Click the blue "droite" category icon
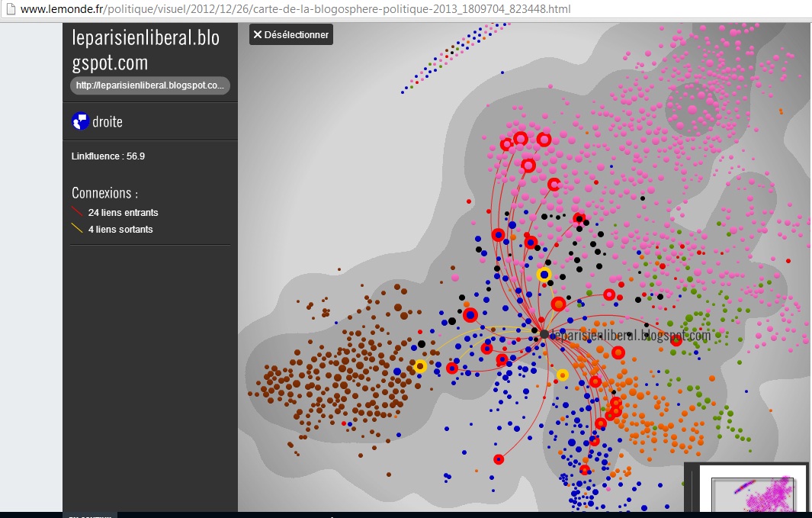The image size is (812, 518). tap(80, 121)
